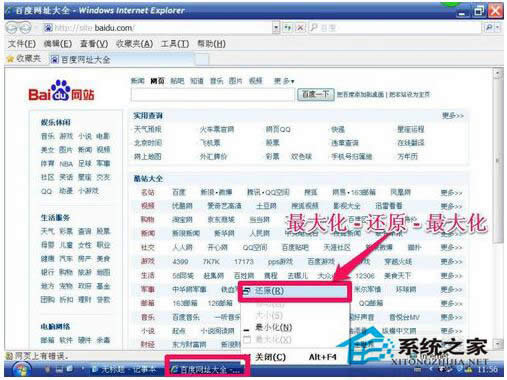Screen dimensions: 507x380
Task: Open the 查看(V) menu
Action: pos(94,44)
